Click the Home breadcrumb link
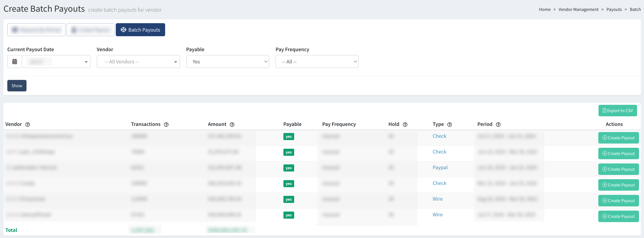The height and width of the screenshot is (238, 644). pyautogui.click(x=545, y=9)
